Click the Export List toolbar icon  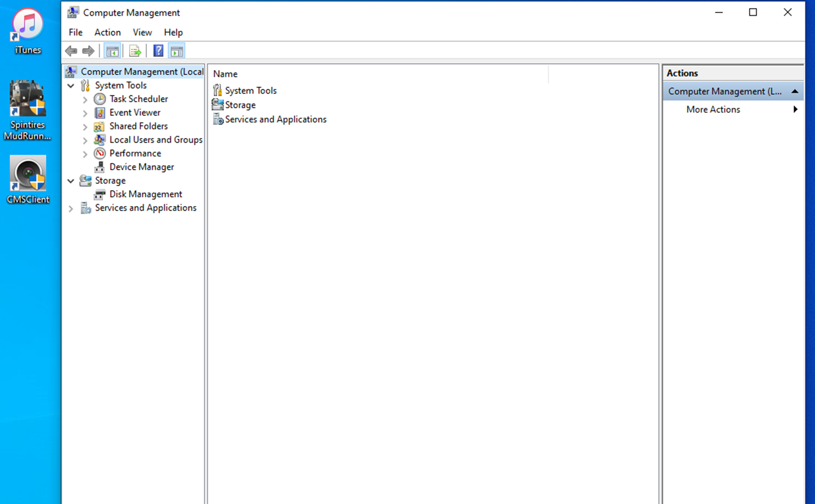click(x=135, y=51)
